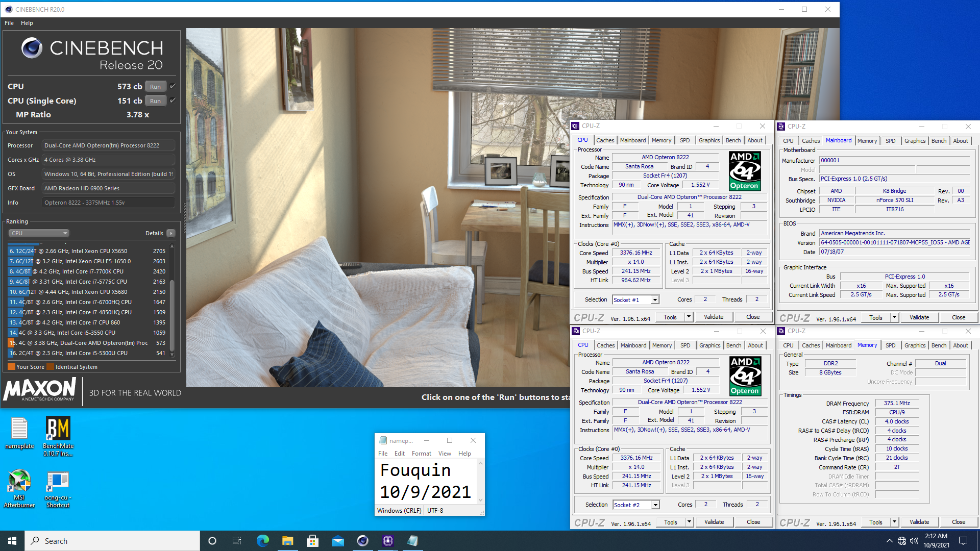Open Cortana circle icon on taskbar
Viewport: 980px width, 551px height.
[212, 541]
